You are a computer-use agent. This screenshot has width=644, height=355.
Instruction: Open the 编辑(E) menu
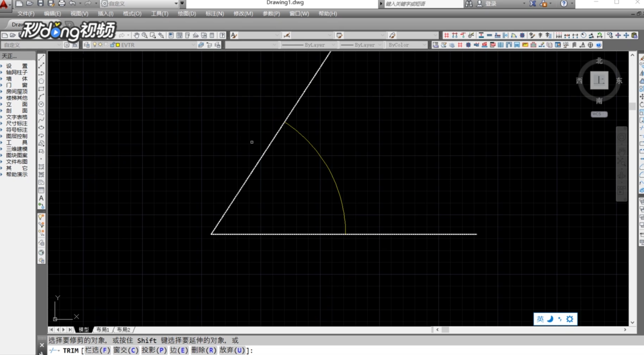pos(53,14)
